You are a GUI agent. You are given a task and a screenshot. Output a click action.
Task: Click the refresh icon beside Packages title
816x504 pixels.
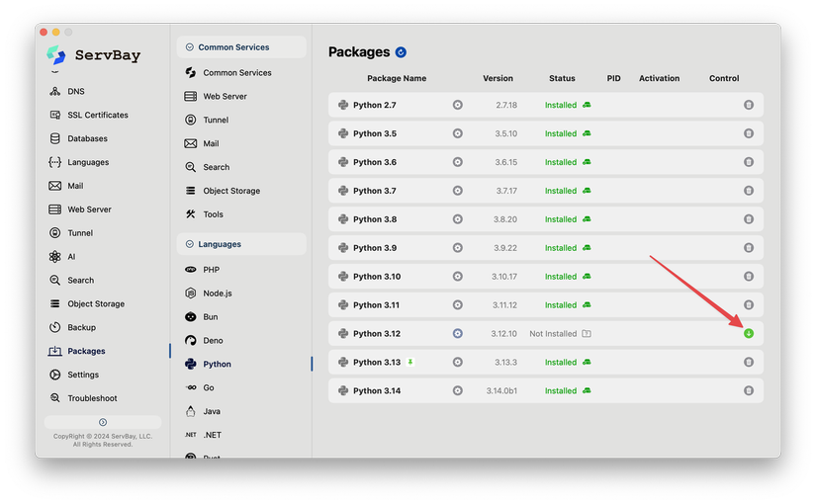tap(401, 52)
